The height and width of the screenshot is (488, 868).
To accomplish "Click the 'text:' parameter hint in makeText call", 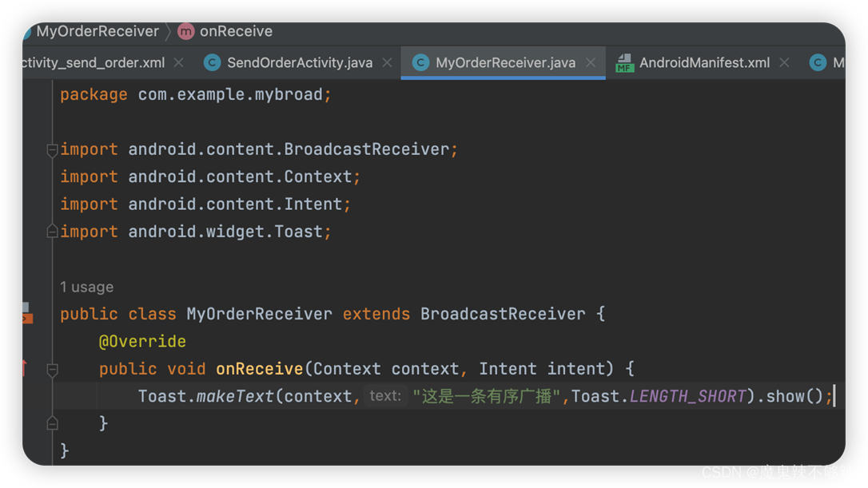I will [384, 395].
